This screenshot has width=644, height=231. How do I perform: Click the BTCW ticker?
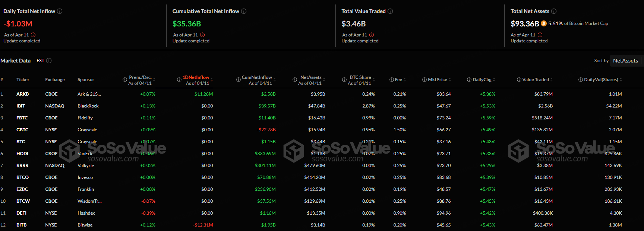point(23,201)
